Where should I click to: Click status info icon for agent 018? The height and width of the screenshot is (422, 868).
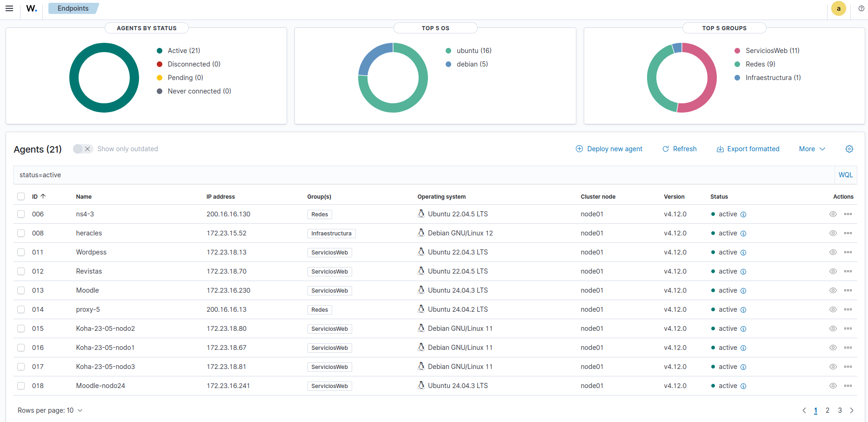[x=743, y=386]
